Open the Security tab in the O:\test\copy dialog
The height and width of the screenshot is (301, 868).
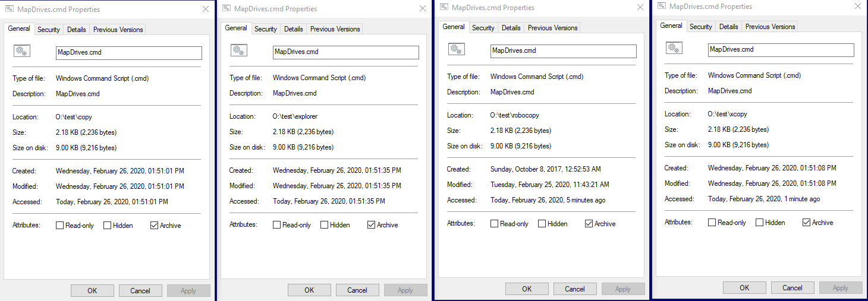click(x=48, y=30)
